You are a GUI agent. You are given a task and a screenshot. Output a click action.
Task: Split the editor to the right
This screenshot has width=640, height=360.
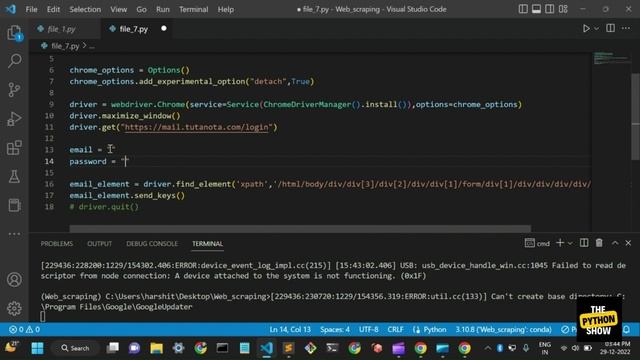point(611,28)
